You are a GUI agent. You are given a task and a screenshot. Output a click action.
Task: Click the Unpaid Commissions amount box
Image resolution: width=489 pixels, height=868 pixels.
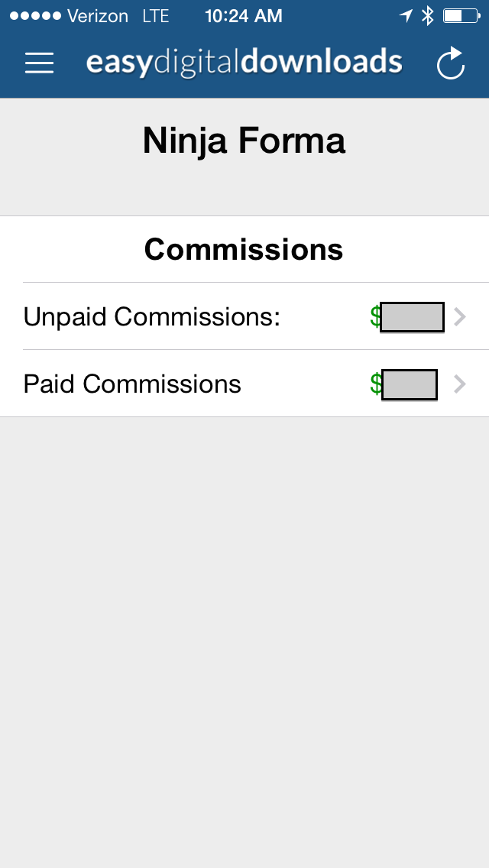tap(412, 316)
